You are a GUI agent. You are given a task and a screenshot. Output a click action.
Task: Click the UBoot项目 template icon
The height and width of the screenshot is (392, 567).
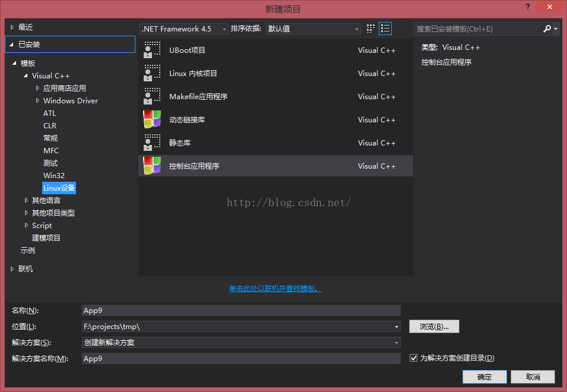(152, 50)
